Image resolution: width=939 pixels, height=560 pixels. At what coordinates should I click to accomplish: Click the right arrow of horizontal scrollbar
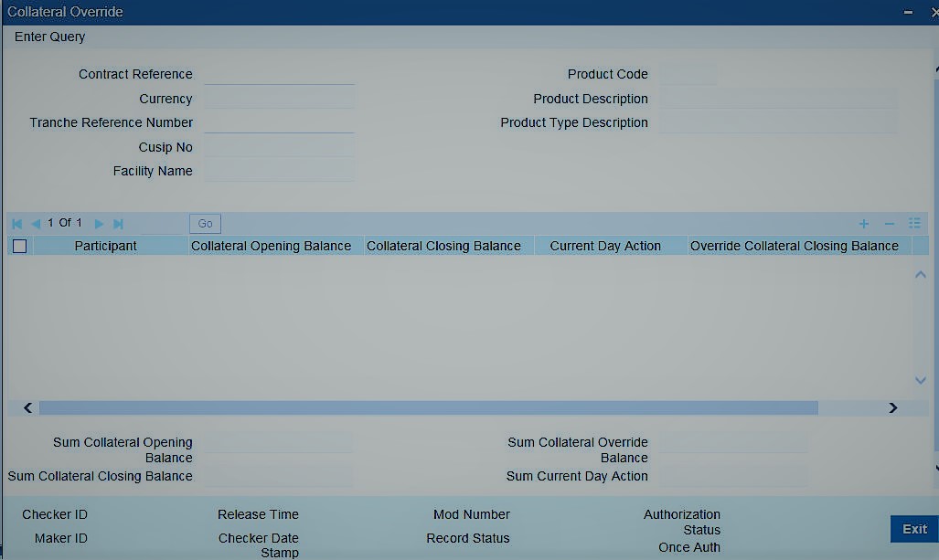coord(893,408)
